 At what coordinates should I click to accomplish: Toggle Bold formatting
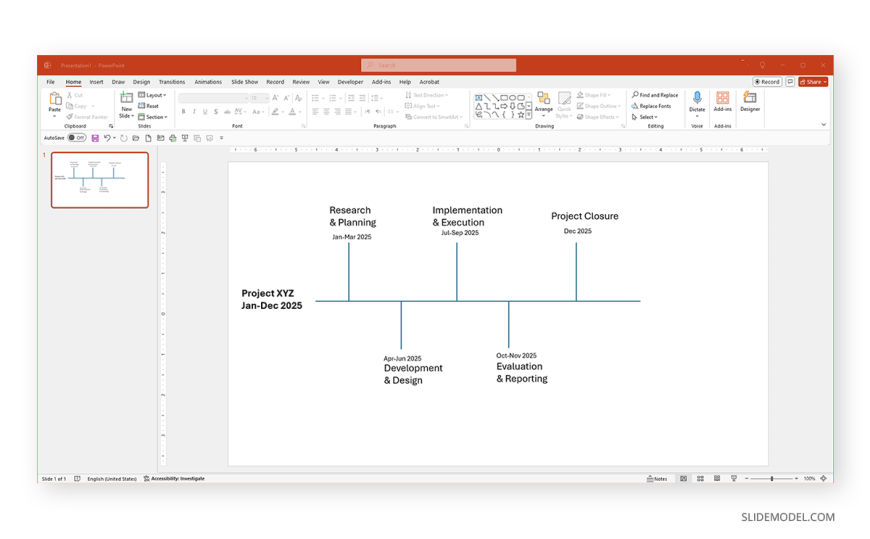tap(183, 112)
